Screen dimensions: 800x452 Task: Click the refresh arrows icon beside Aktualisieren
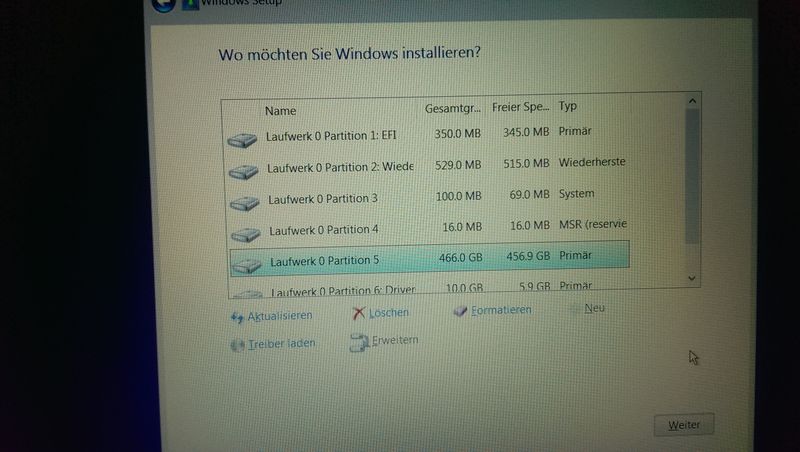tap(237, 318)
